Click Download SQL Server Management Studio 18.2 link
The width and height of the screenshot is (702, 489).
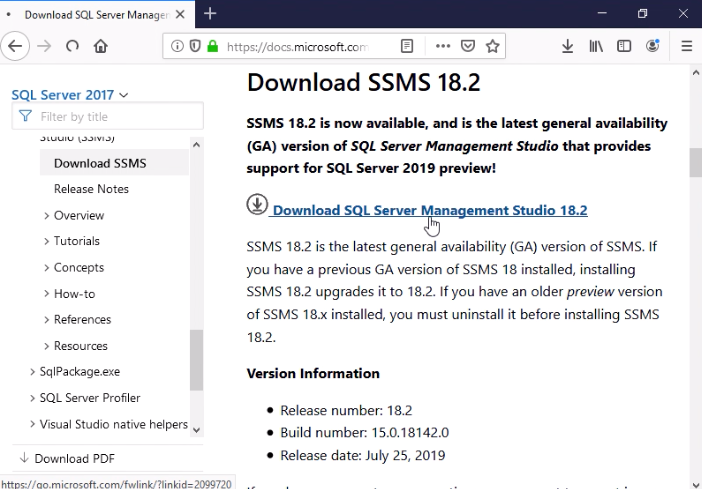tap(430, 210)
